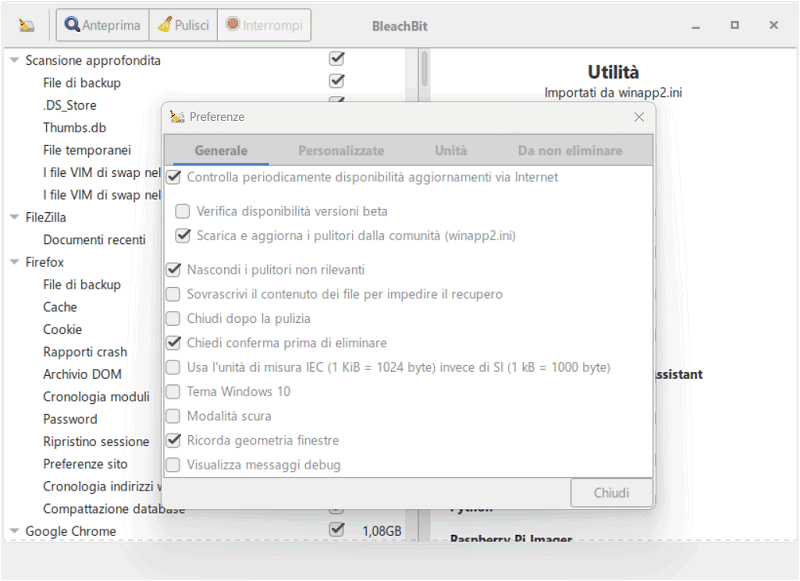Enable Verifica disponibilità versioni beta
Image resolution: width=800 pixels, height=581 pixels.
coord(182,211)
